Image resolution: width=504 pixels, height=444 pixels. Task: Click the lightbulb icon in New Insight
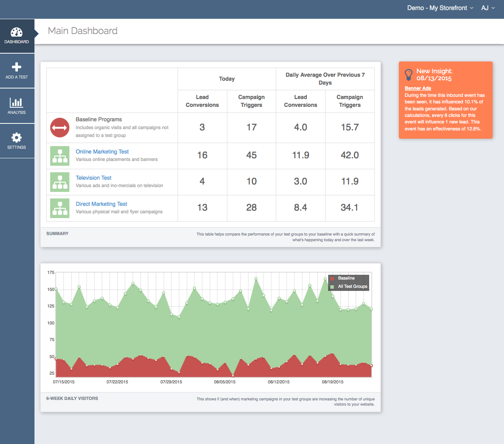click(408, 75)
